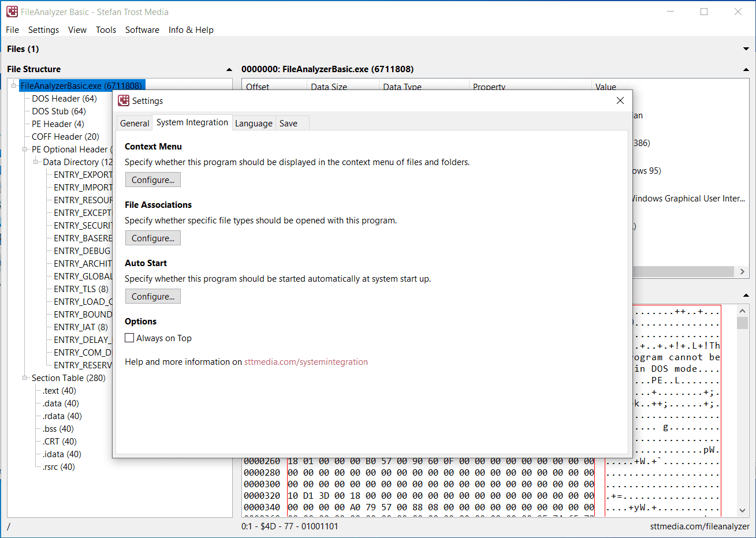Enable the Always on Top checkbox

pyautogui.click(x=129, y=338)
